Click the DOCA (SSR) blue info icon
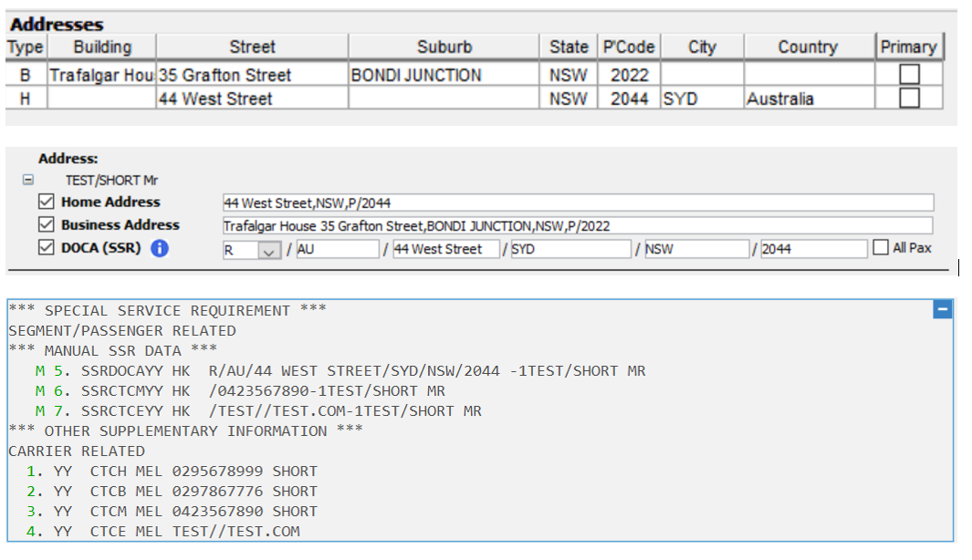The image size is (972, 560). [160, 248]
